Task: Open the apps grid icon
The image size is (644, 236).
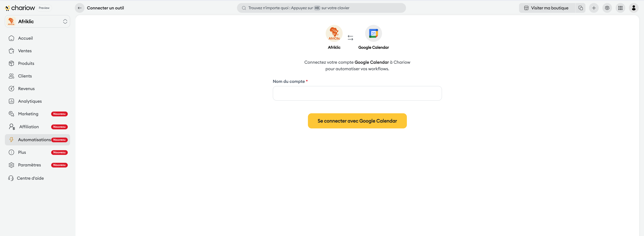Action: [620, 8]
